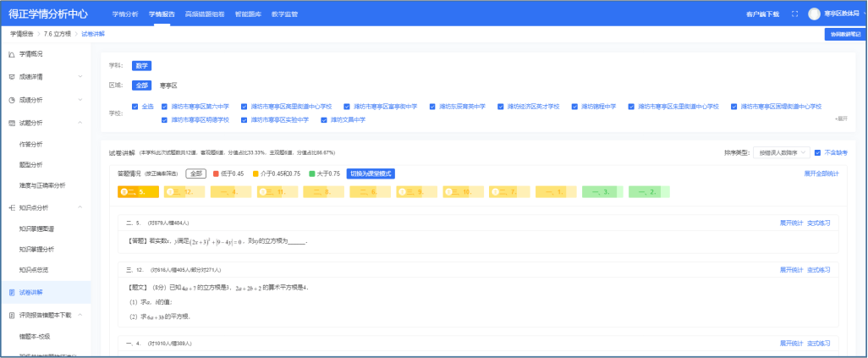Viewport: 868px width, 358px height.
Task: Open the 高频错题组卷 top navigation tab
Action: [204, 14]
